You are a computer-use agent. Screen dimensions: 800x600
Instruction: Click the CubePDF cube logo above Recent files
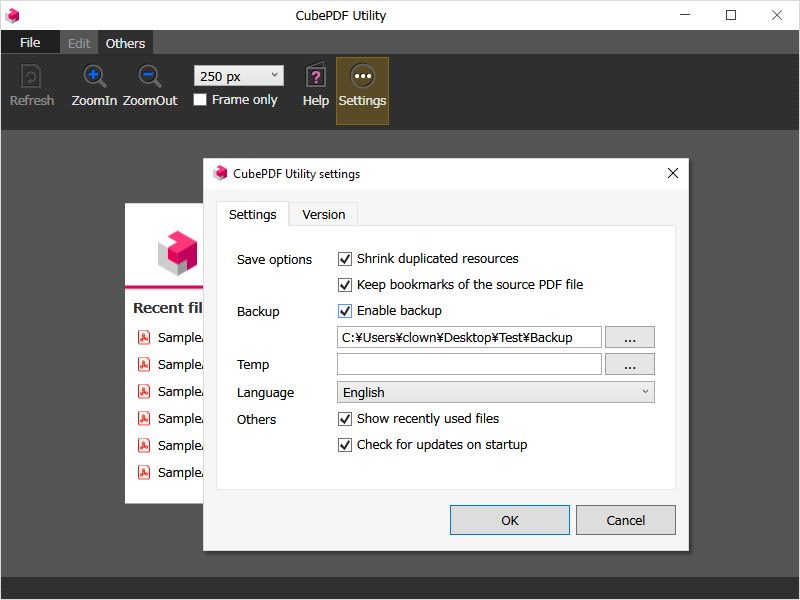[177, 253]
